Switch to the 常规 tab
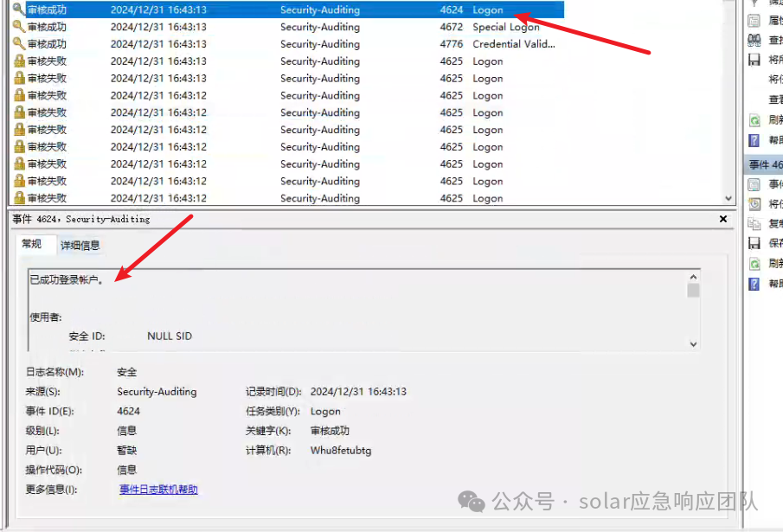 pos(32,245)
